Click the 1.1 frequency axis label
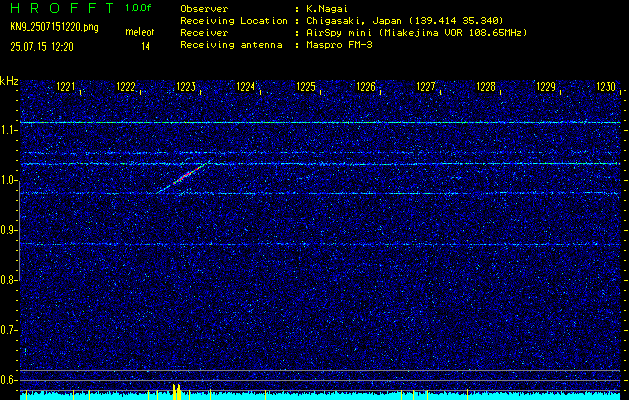The height and width of the screenshot is (400, 629). [8, 130]
